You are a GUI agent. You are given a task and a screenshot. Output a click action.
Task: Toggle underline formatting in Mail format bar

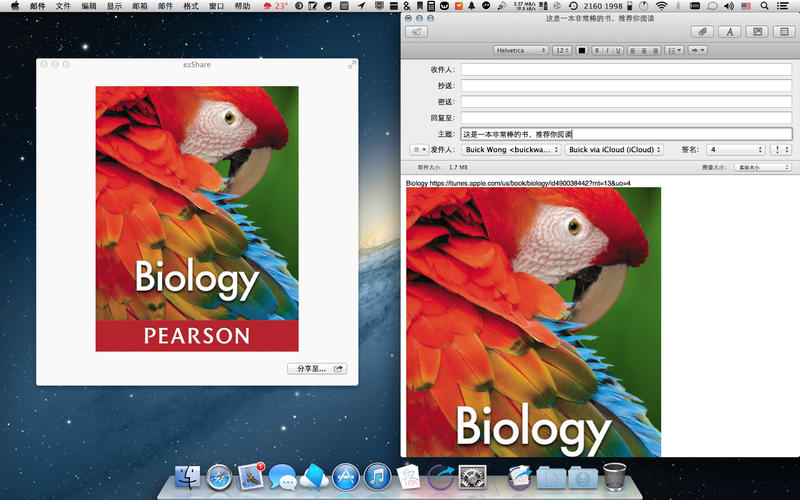click(x=618, y=50)
